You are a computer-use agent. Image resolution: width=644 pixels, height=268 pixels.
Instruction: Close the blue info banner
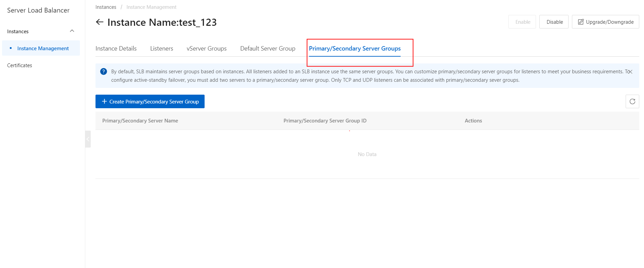(630, 72)
